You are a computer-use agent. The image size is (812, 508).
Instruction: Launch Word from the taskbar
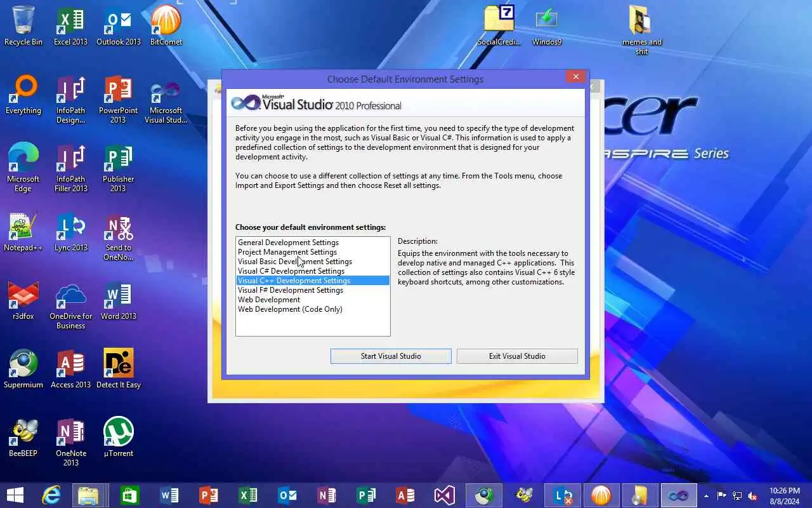point(169,495)
